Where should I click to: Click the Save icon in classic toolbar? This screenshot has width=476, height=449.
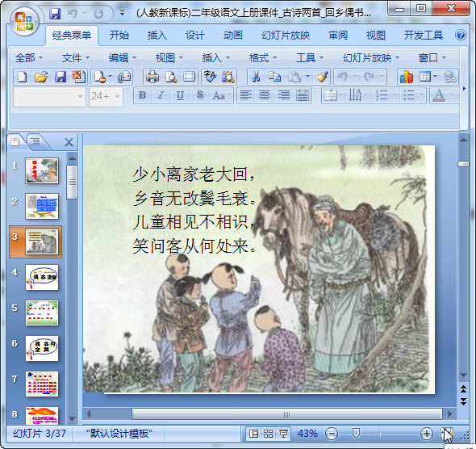pos(61,77)
